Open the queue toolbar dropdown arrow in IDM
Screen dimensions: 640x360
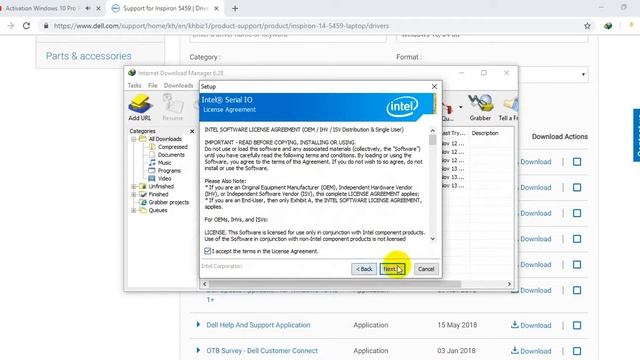pos(460,107)
